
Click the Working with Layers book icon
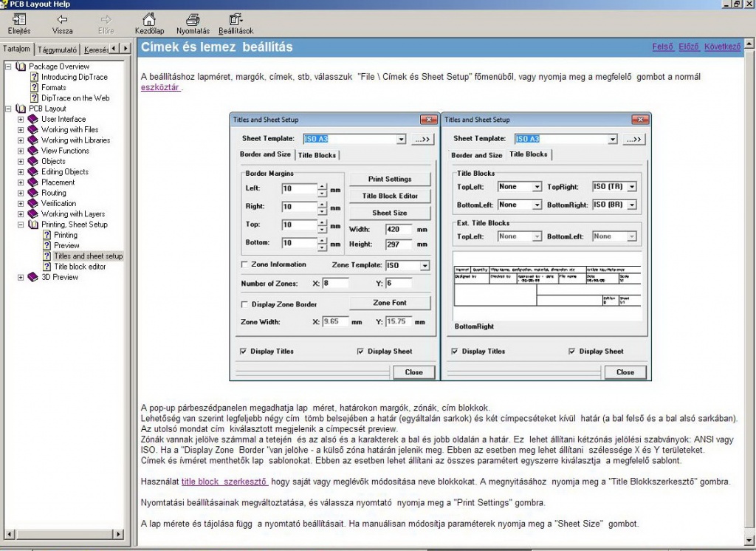click(x=32, y=214)
